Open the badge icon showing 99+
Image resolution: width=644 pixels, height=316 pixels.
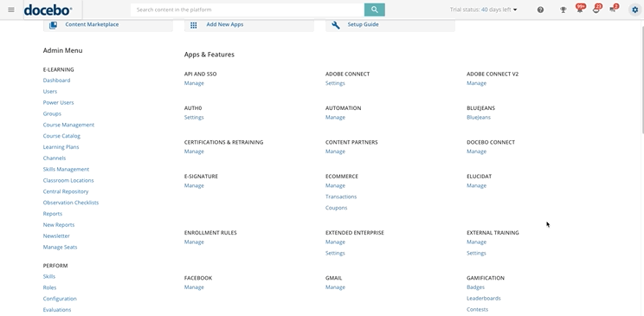click(580, 9)
